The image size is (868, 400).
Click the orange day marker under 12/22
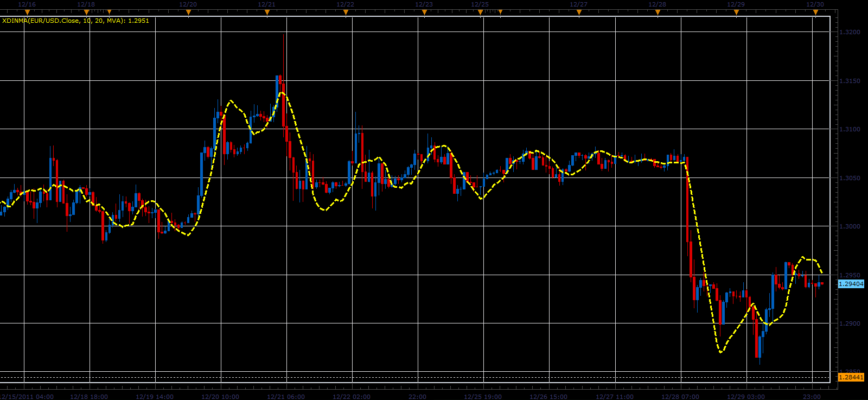(346, 11)
